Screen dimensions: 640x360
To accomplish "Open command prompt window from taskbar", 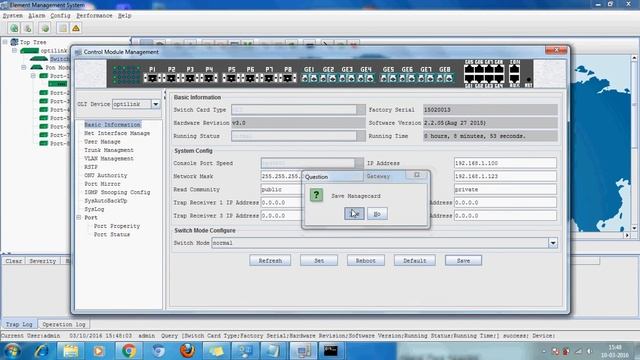I will coord(331,351).
